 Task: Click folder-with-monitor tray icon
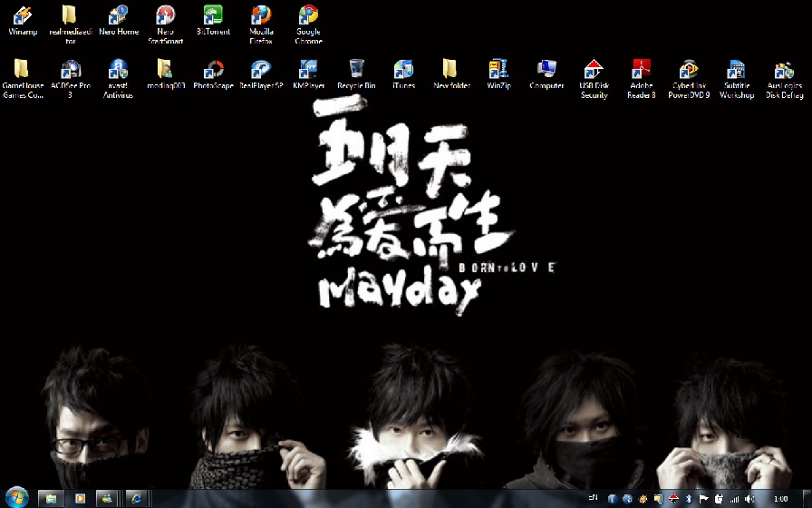pos(658,499)
